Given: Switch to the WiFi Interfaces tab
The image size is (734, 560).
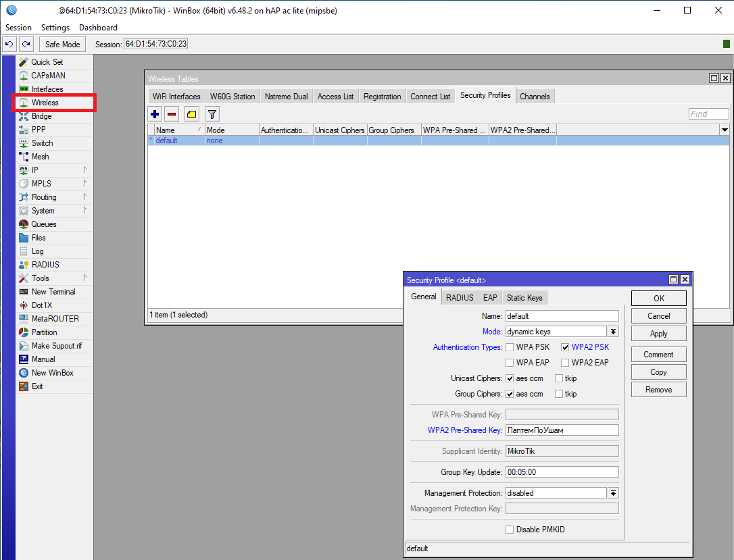Looking at the screenshot, I should point(176,97).
